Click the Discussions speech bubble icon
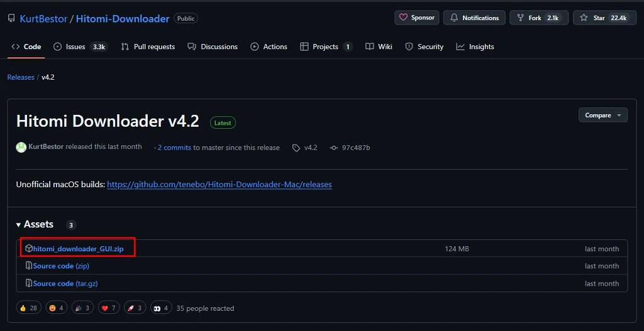 [x=192, y=46]
